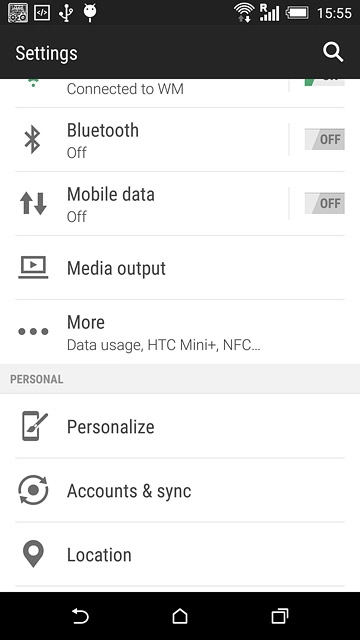The height and width of the screenshot is (640, 360).
Task: Open the Media output settings entry
Action: (x=180, y=268)
